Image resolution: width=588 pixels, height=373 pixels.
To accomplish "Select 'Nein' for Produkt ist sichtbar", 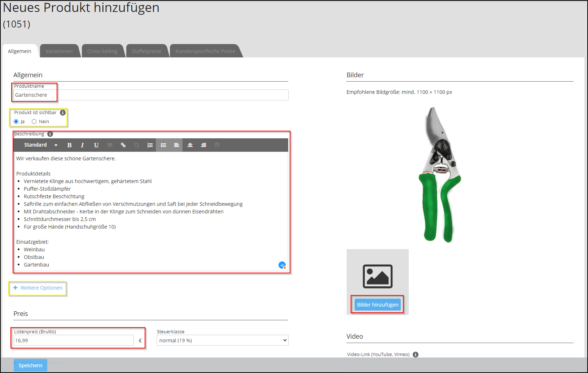I will click(34, 122).
